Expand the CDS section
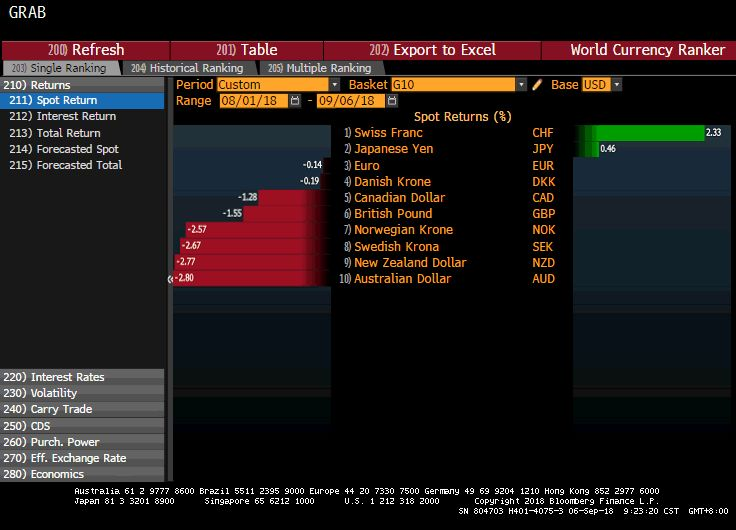Image resolution: width=736 pixels, height=530 pixels. tap(82, 426)
